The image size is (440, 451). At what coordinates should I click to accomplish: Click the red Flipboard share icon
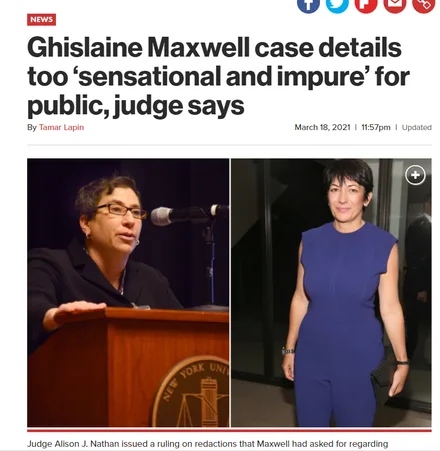click(366, 5)
